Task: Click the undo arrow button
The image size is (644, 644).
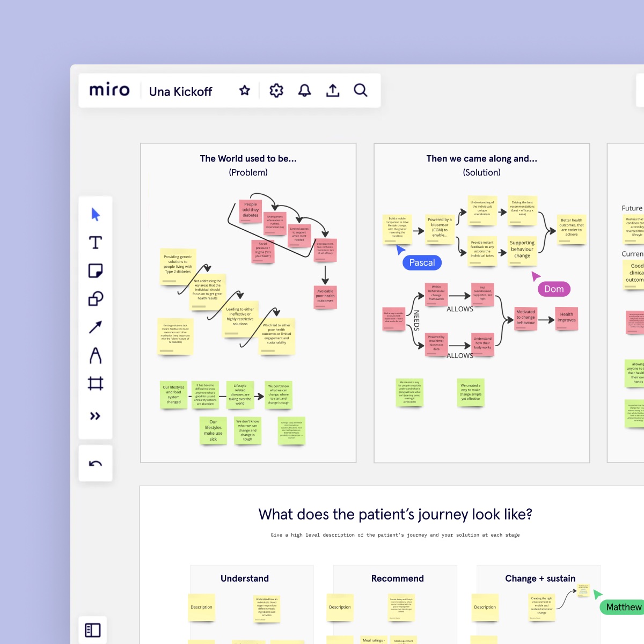Action: tap(96, 464)
